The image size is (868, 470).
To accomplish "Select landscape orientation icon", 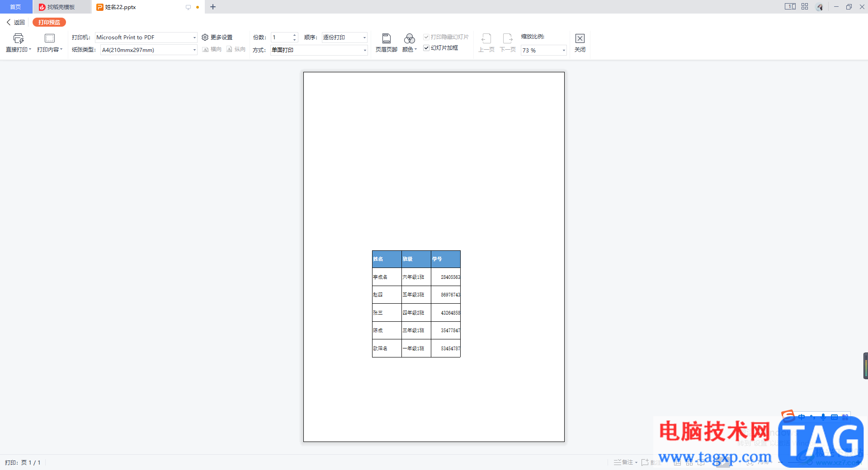I will [x=206, y=50].
